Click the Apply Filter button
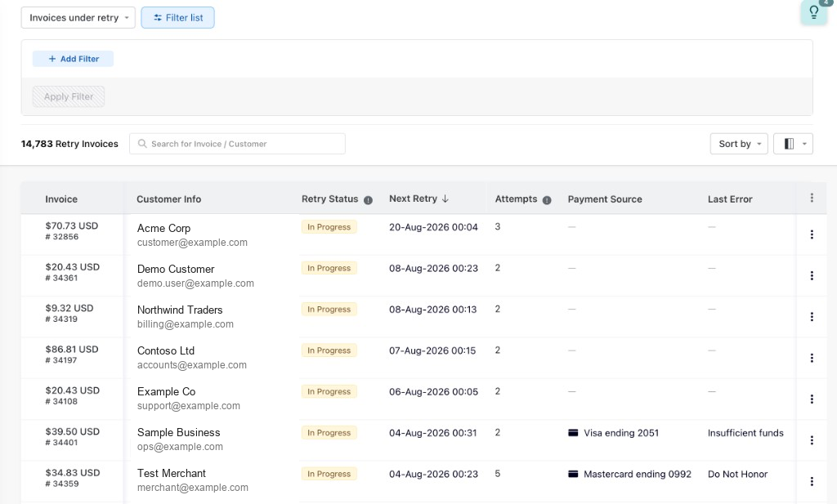Screen dimensions: 837x504 [69, 96]
